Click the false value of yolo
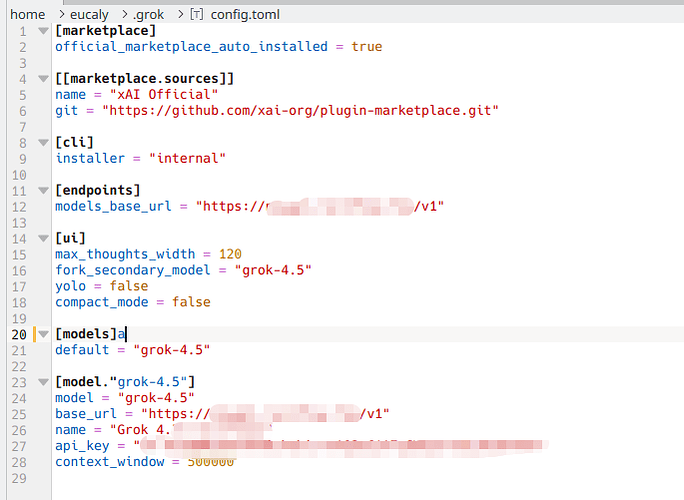Viewport: 684px width, 500px height. (129, 286)
